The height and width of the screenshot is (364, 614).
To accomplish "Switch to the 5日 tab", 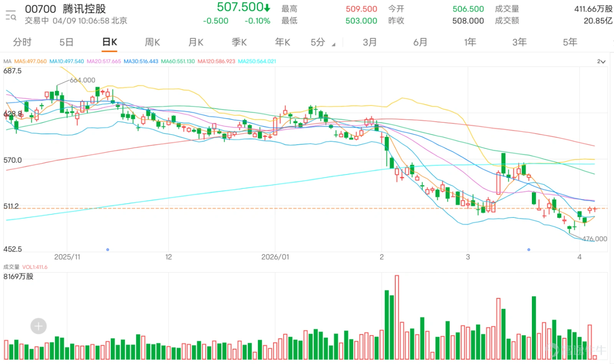I will point(66,42).
